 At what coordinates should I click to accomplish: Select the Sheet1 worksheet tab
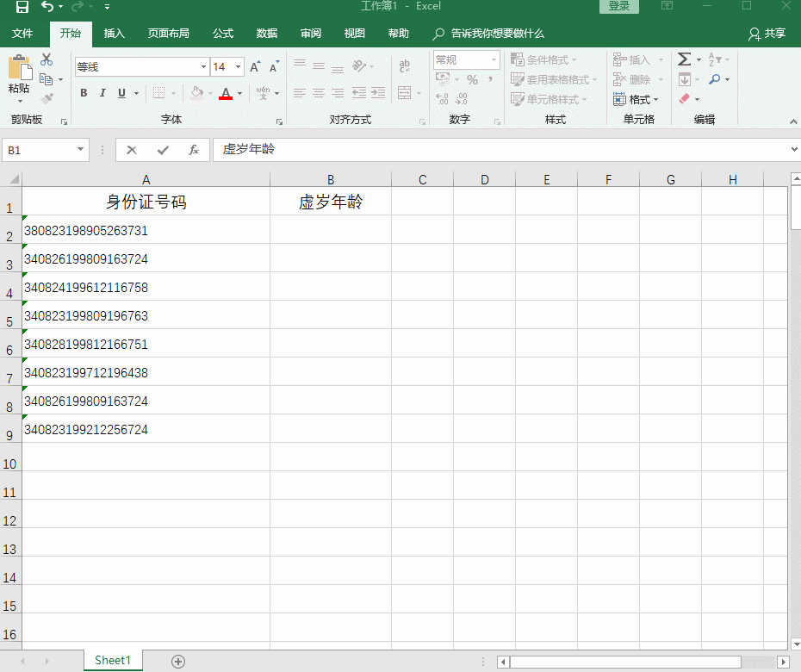(113, 660)
